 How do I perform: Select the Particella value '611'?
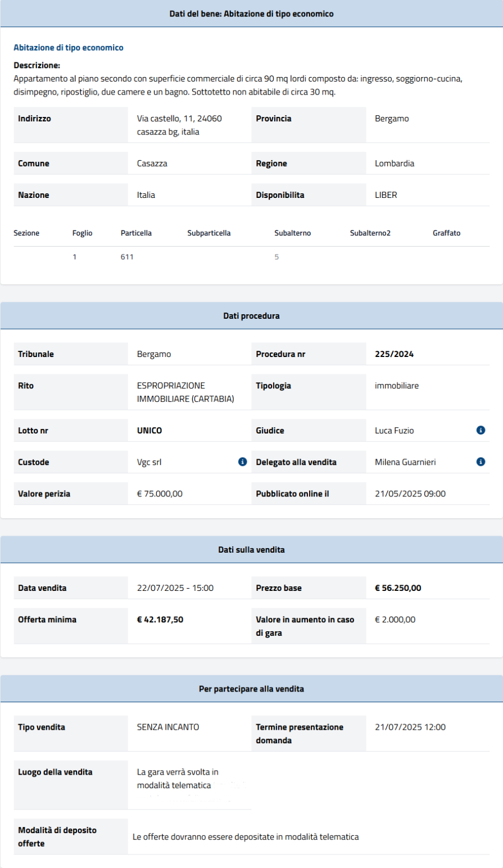pyautogui.click(x=127, y=257)
